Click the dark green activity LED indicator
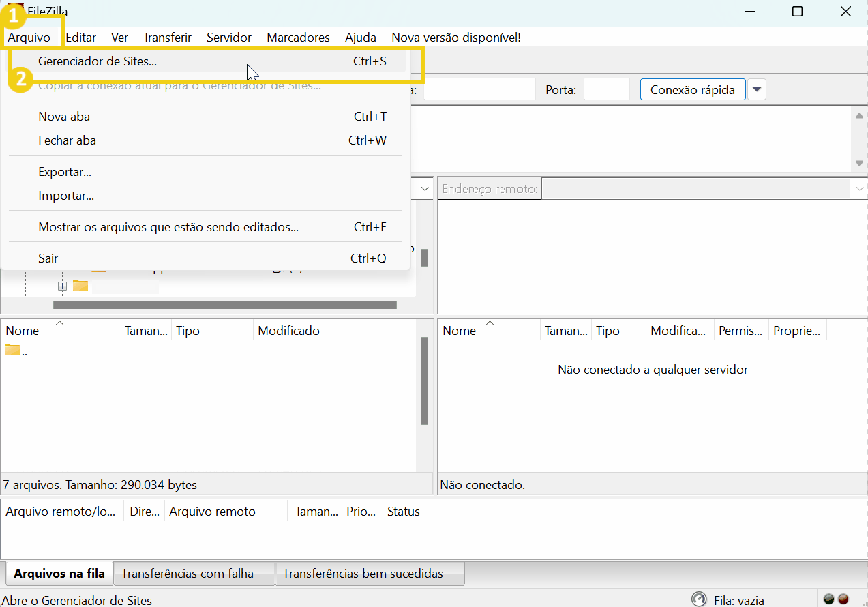 click(x=829, y=599)
